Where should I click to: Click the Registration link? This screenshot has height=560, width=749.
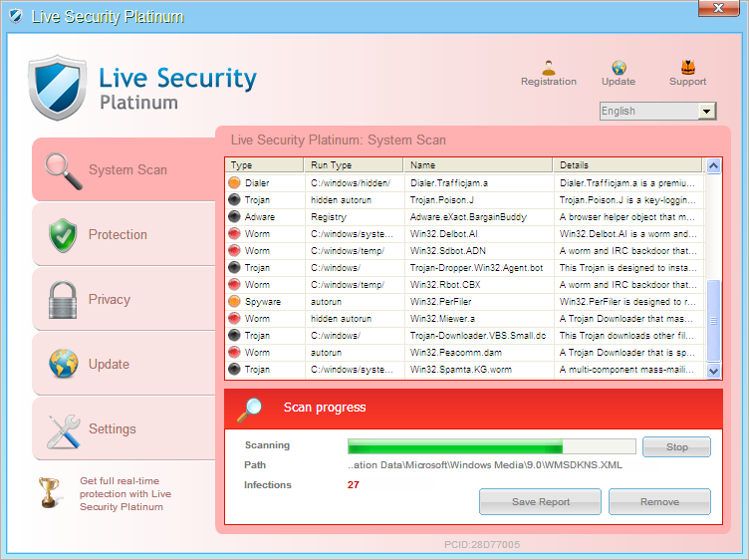point(549,82)
